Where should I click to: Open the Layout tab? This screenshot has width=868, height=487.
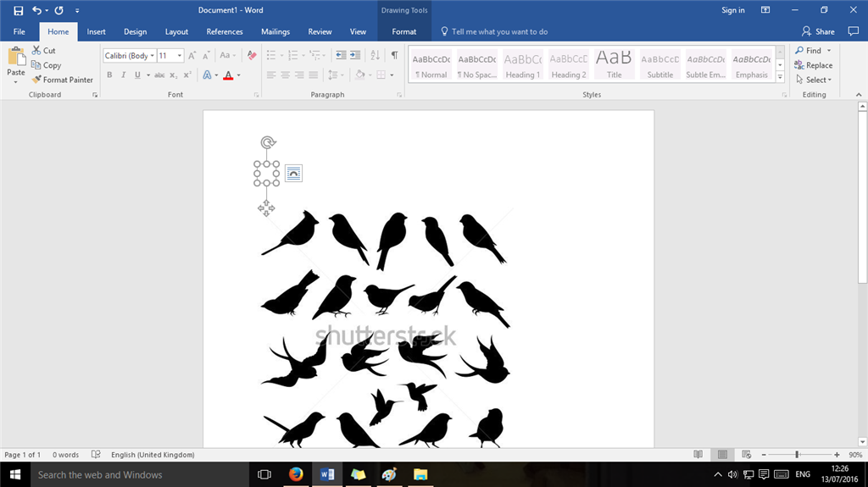pyautogui.click(x=176, y=31)
